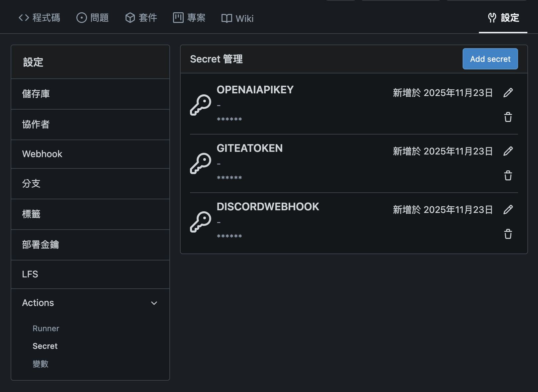
Task: Edit the OPENAIAPIKEY secret via pencil icon
Action: (x=508, y=93)
